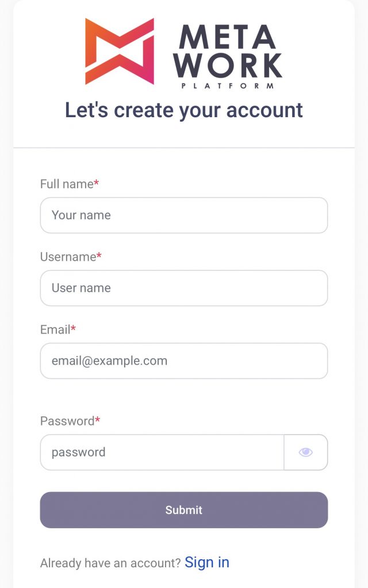
Task: Click the red asterisk beside Username
Action: tap(99, 255)
